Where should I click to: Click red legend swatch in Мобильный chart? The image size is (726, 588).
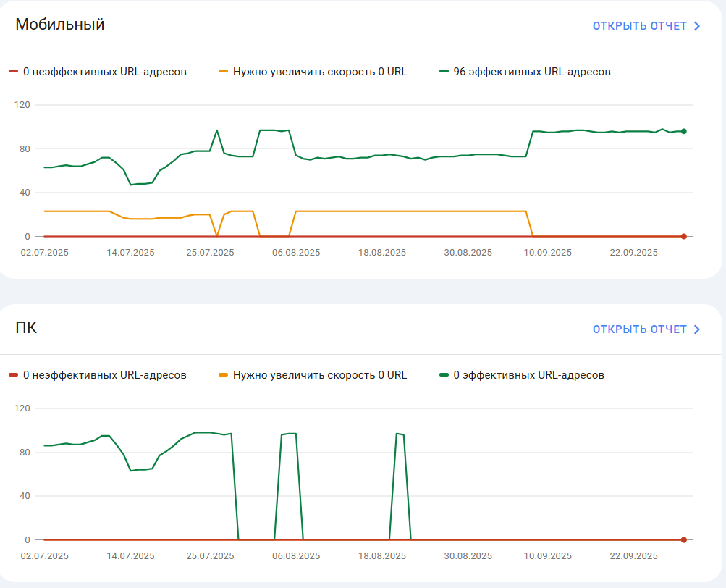click(14, 72)
